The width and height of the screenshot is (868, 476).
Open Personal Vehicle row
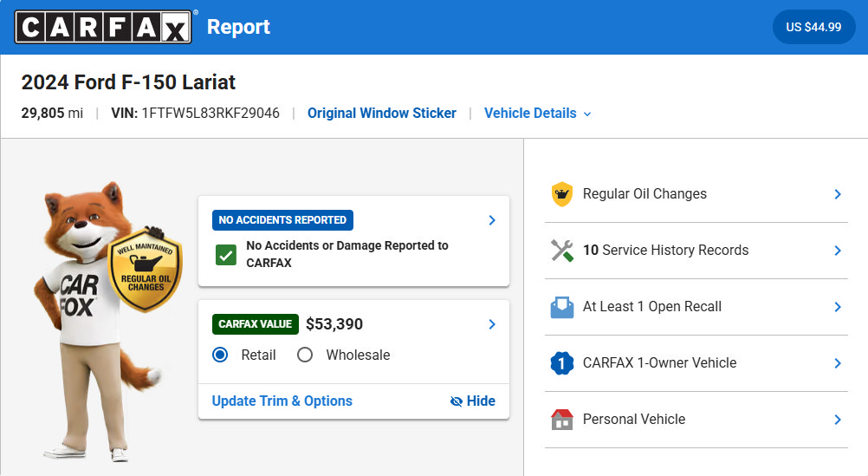pyautogui.click(x=696, y=420)
